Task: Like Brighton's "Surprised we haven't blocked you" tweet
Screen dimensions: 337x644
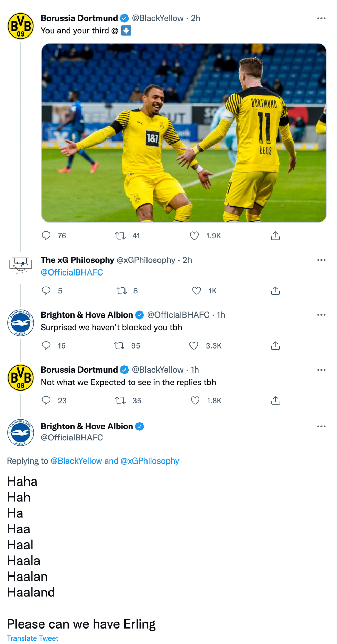Action: (x=195, y=346)
